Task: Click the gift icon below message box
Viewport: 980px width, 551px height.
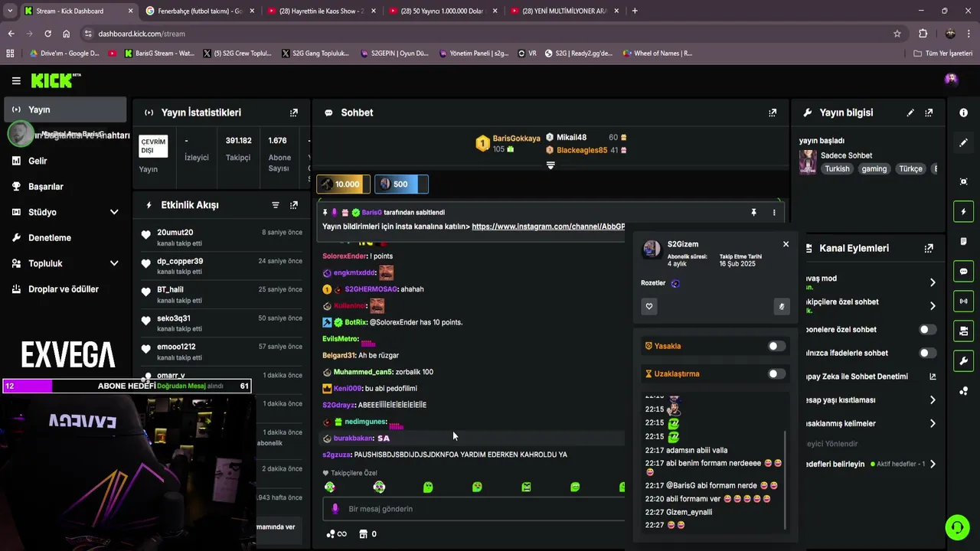Action: click(x=364, y=534)
